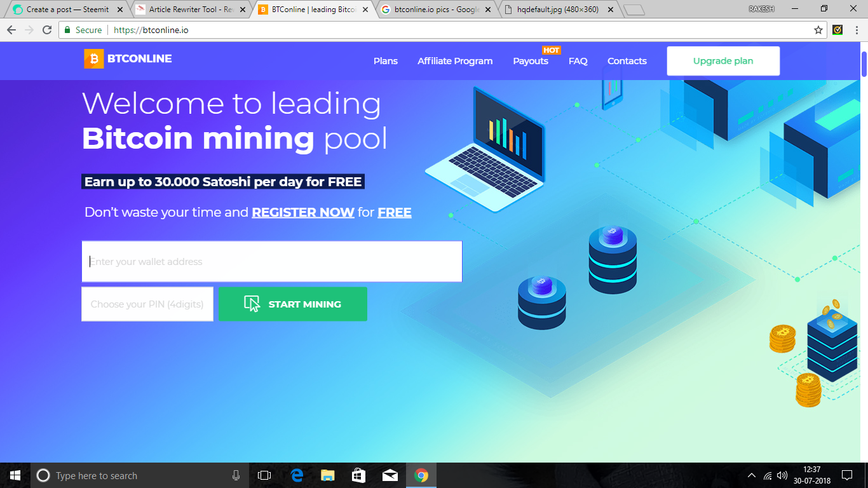Screen dimensions: 868x488
Task: Close the hqdefault.jpg tab
Action: pyautogui.click(x=609, y=10)
